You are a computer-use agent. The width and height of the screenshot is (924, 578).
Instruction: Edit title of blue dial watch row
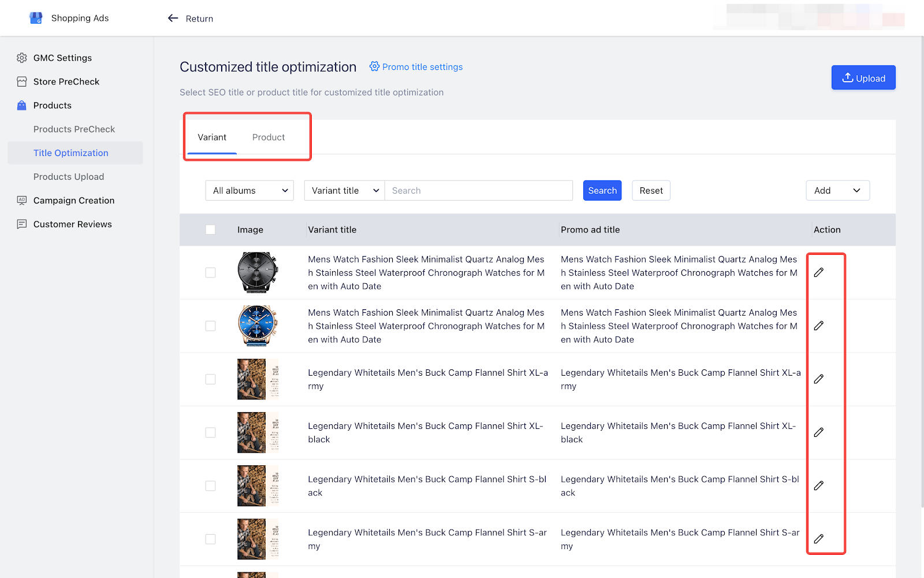click(x=819, y=326)
